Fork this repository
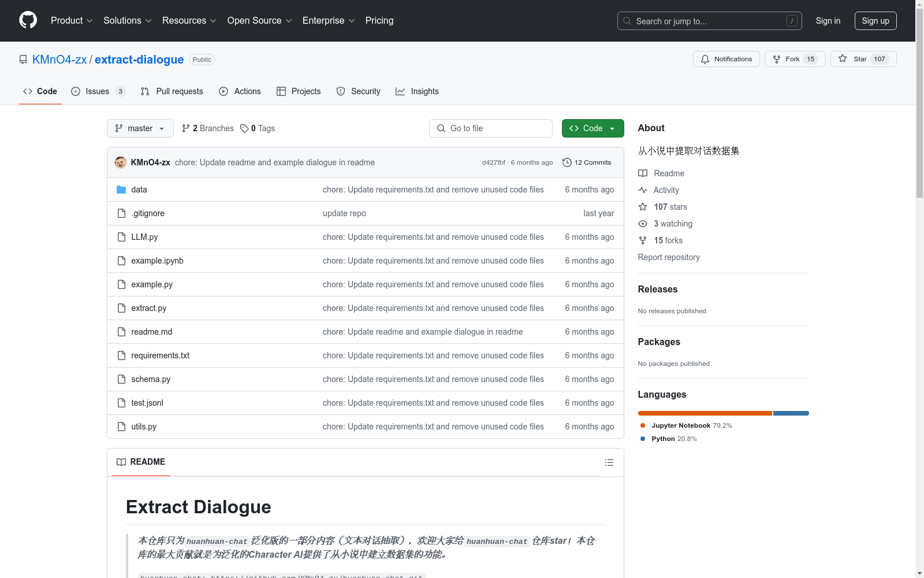This screenshot has width=924, height=578. [795, 59]
